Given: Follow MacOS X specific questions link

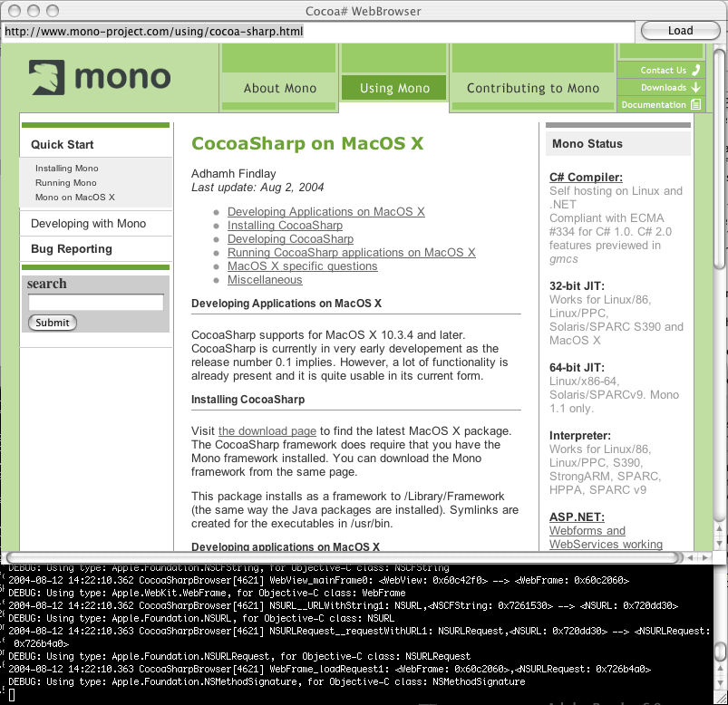Looking at the screenshot, I should (302, 266).
